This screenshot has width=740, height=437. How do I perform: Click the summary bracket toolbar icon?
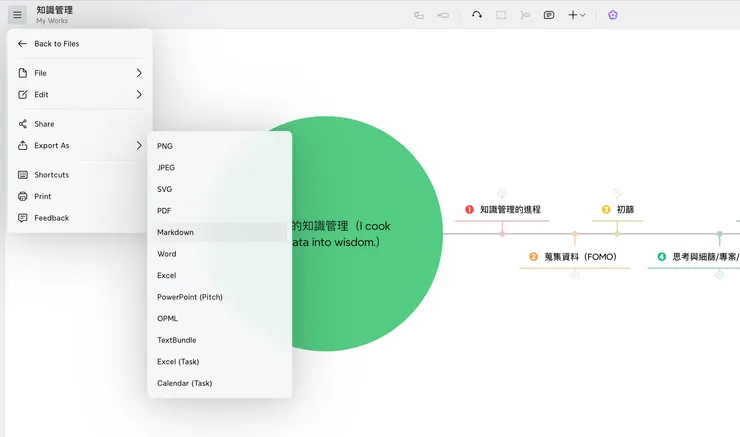coord(525,15)
